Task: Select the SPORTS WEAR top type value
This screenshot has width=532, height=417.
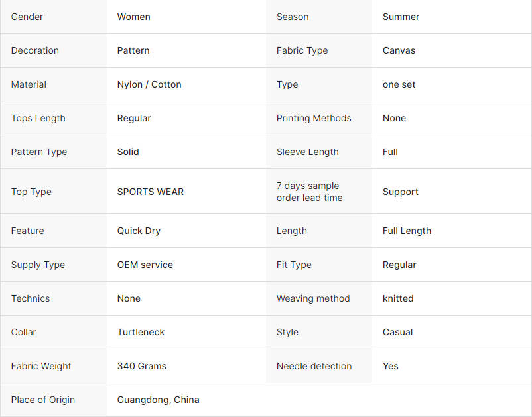Action: tap(151, 192)
